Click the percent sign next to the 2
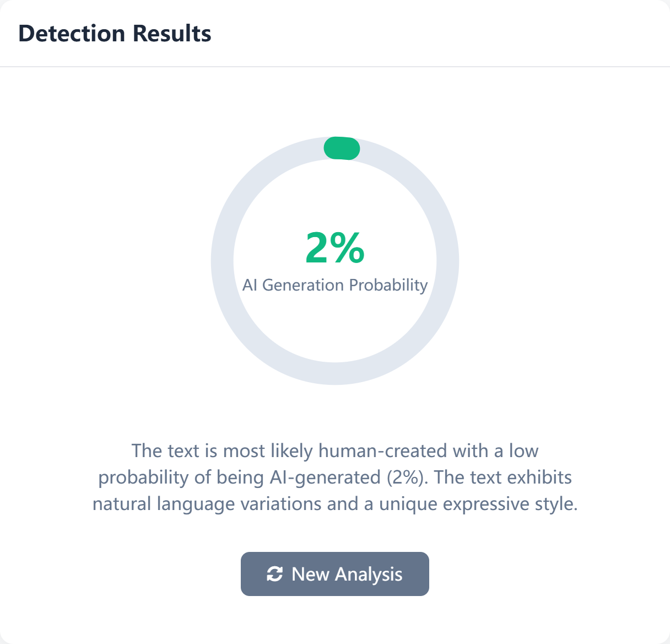The height and width of the screenshot is (644, 670). [x=348, y=248]
